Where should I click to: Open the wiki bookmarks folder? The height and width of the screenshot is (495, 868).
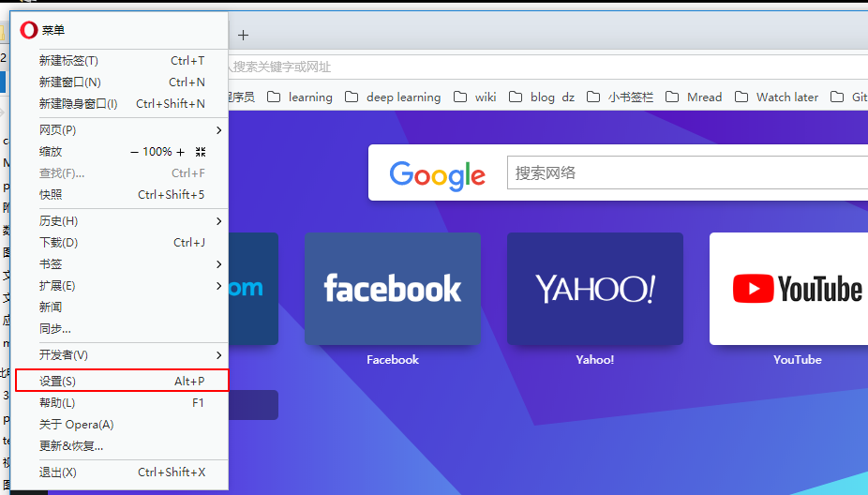475,97
